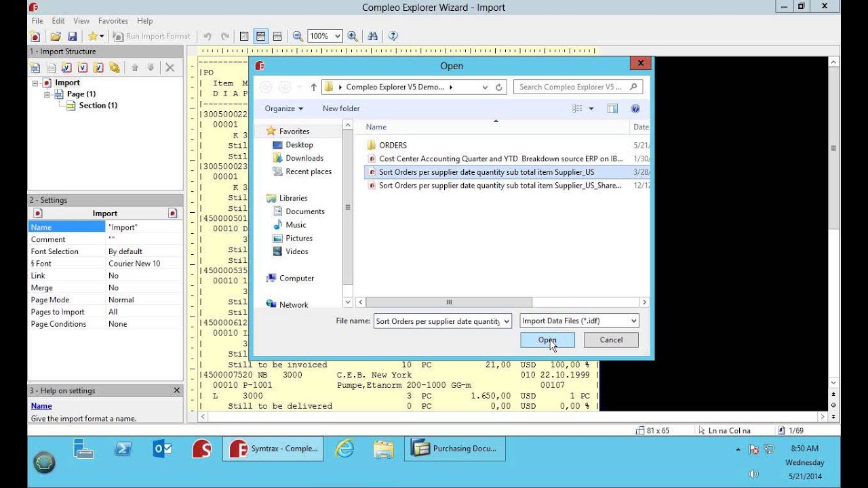Click the Zoom in magnifier icon

353,36
